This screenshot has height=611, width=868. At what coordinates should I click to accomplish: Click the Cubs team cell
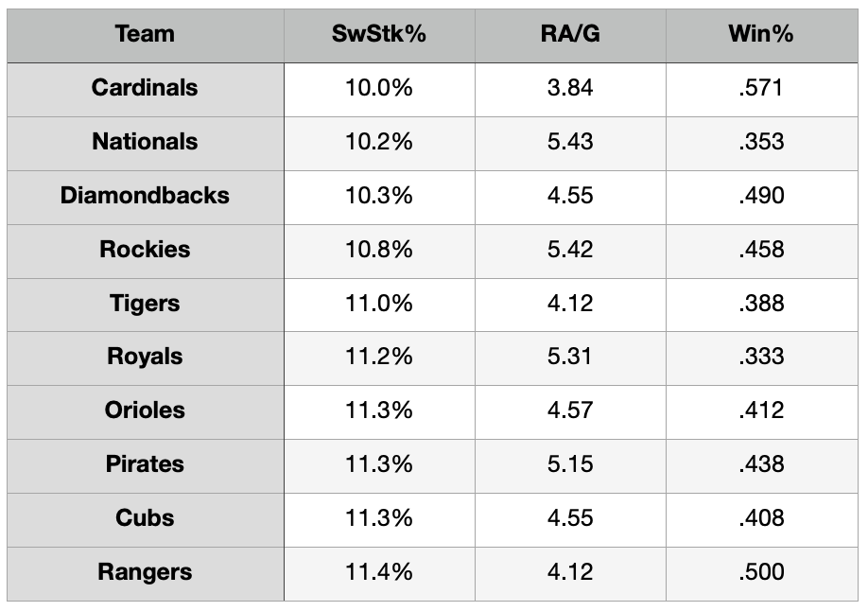click(145, 518)
